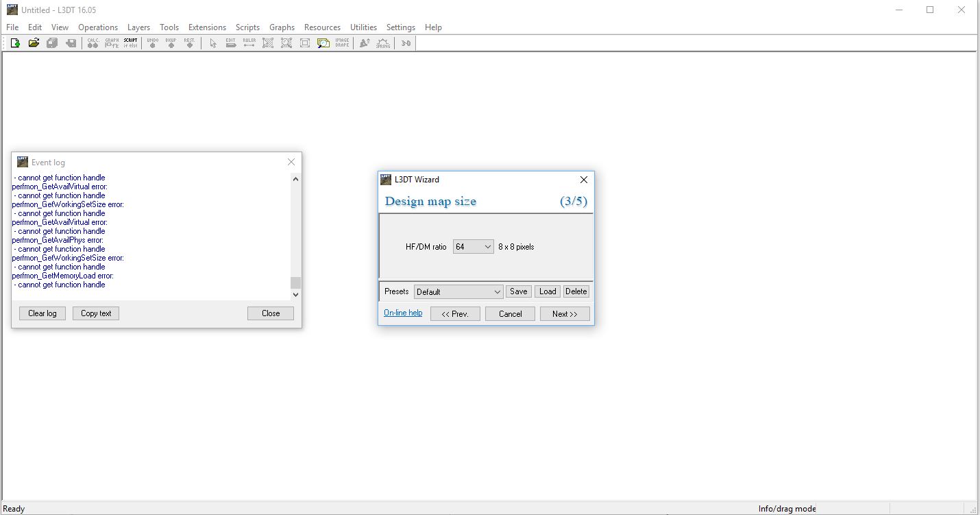
Task: Click the 'Design map size' heading
Action: 430,202
